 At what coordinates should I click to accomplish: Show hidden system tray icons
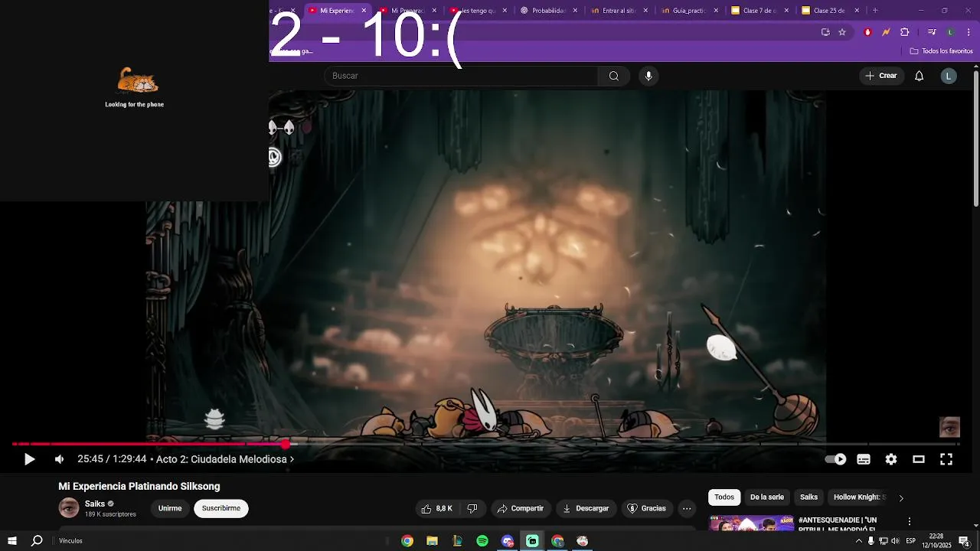[x=858, y=541]
